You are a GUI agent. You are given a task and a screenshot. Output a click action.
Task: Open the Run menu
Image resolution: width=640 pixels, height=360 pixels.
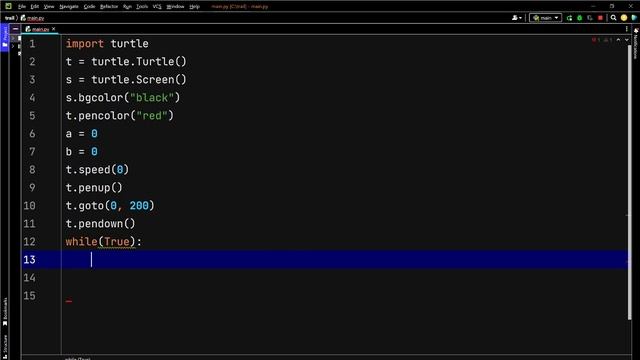coord(127,7)
